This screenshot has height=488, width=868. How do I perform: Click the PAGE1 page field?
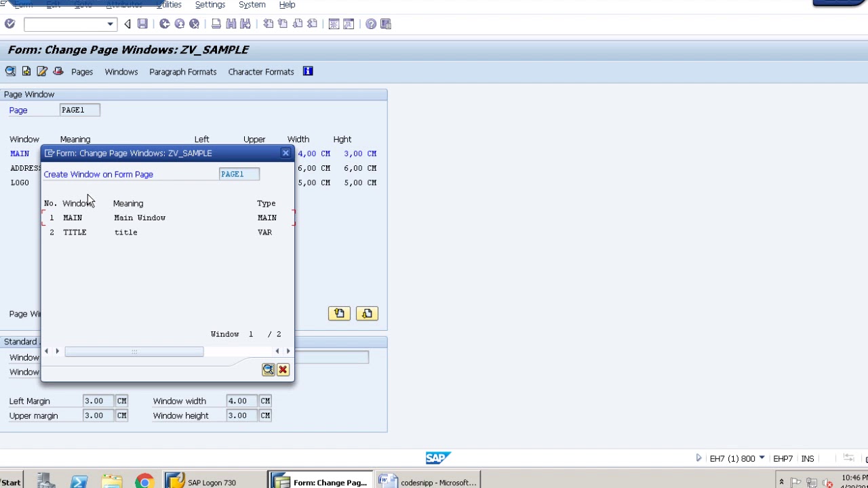tap(80, 110)
